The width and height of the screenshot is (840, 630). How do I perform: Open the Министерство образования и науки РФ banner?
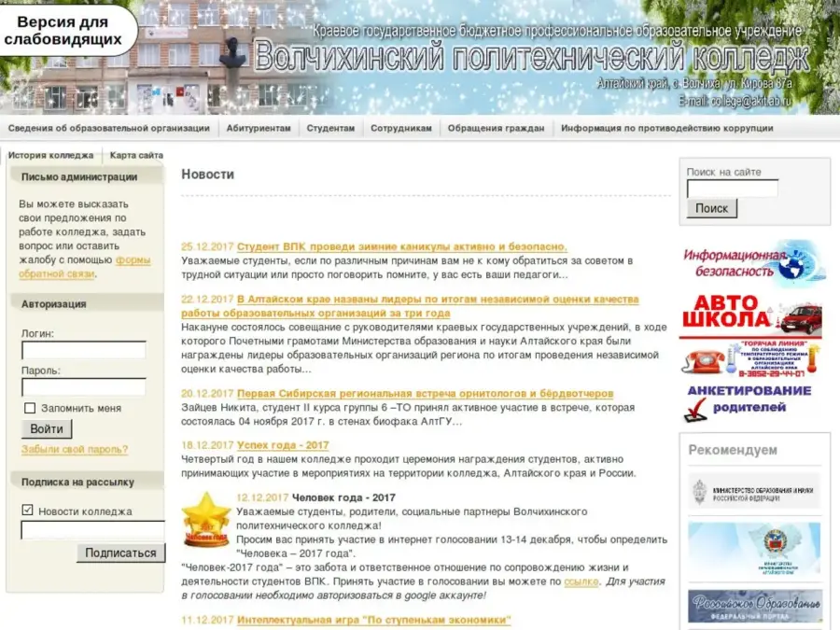tap(754, 491)
